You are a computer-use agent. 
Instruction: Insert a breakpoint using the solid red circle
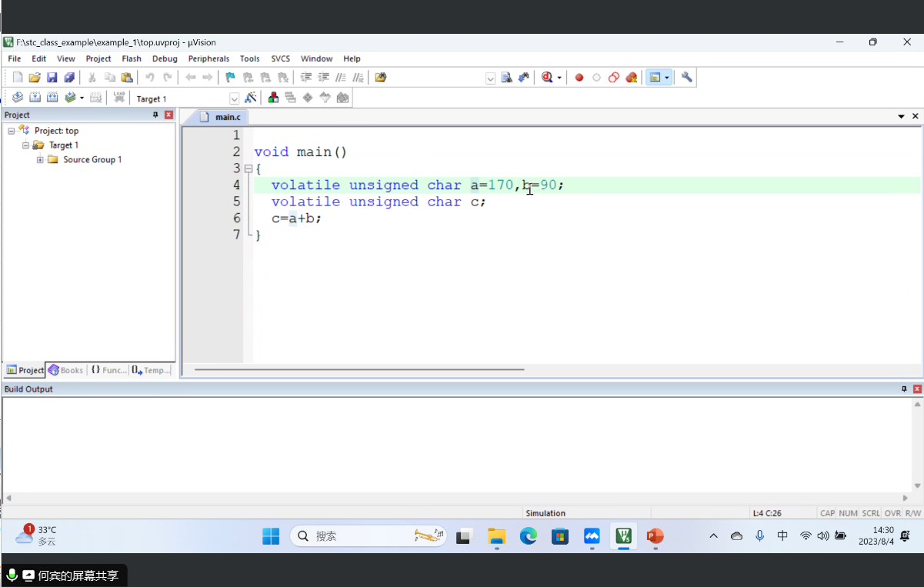click(x=579, y=77)
